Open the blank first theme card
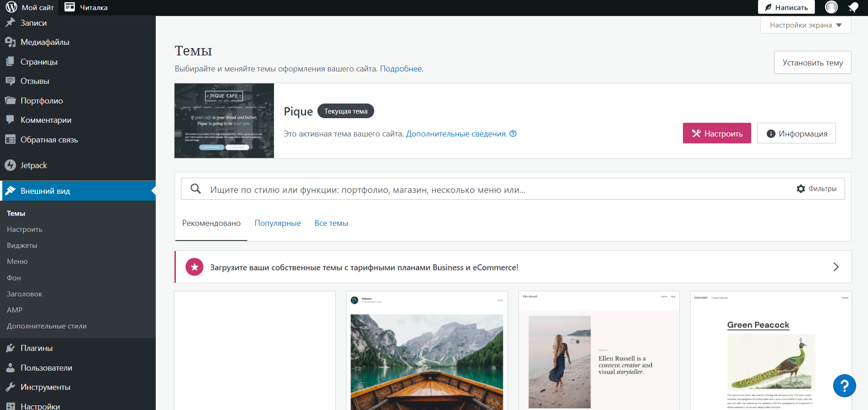The height and width of the screenshot is (410, 868). point(255,351)
